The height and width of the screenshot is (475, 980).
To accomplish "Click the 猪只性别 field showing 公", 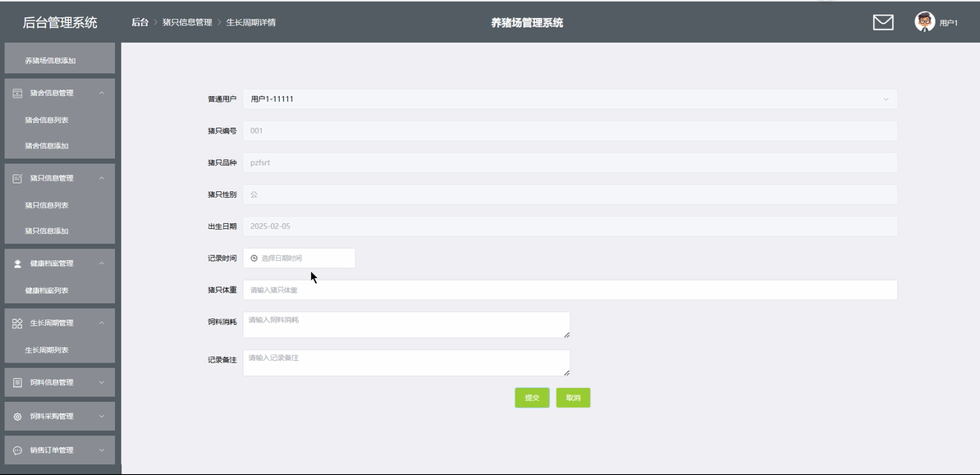I will tap(570, 194).
